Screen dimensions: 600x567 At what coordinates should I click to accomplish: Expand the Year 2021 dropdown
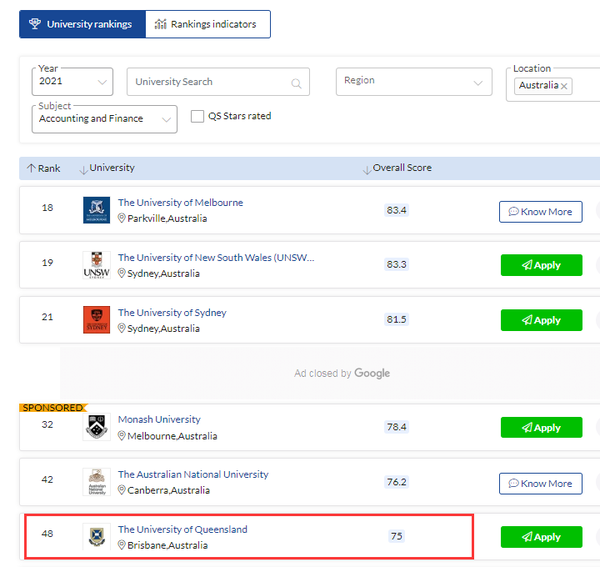pos(72,81)
